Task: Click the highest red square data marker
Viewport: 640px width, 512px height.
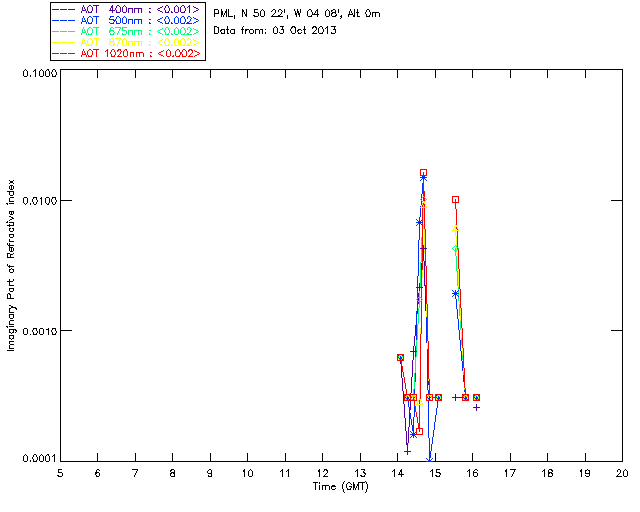Action: click(424, 173)
